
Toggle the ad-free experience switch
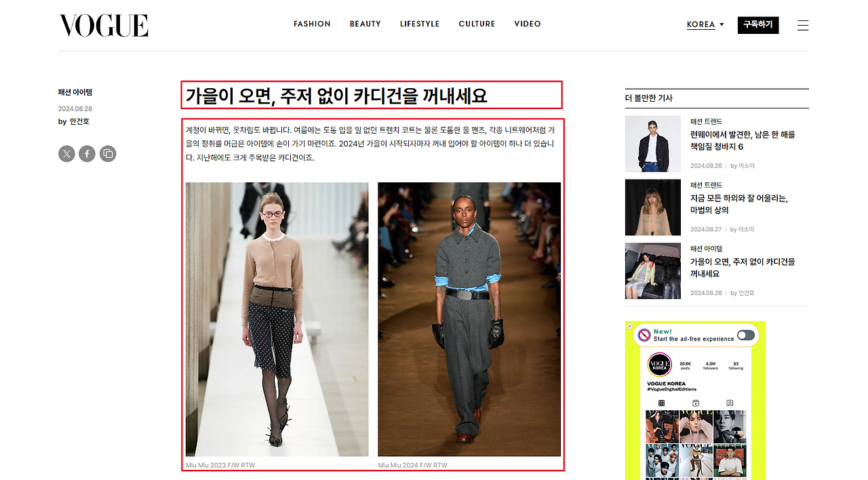coord(746,335)
